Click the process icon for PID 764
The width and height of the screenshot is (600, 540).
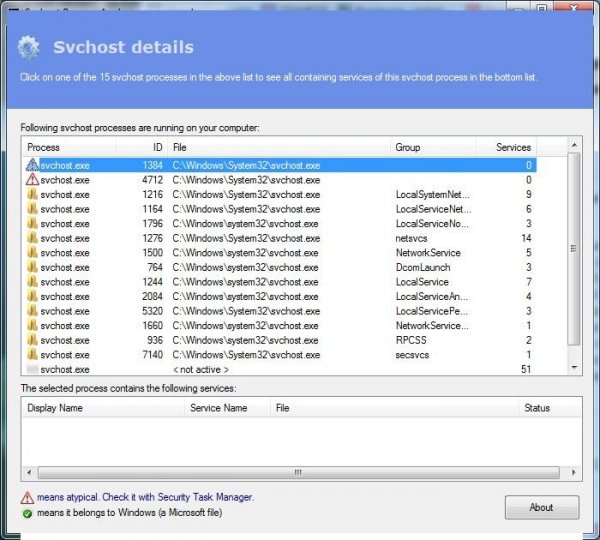point(33,267)
